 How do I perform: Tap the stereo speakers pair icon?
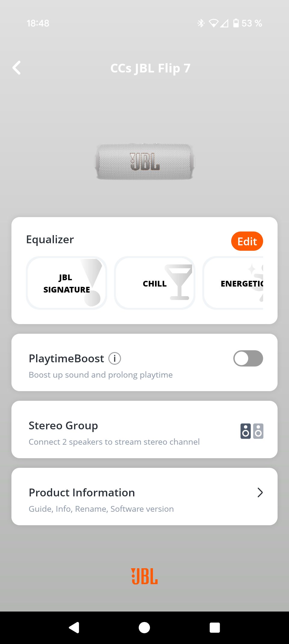click(x=252, y=431)
